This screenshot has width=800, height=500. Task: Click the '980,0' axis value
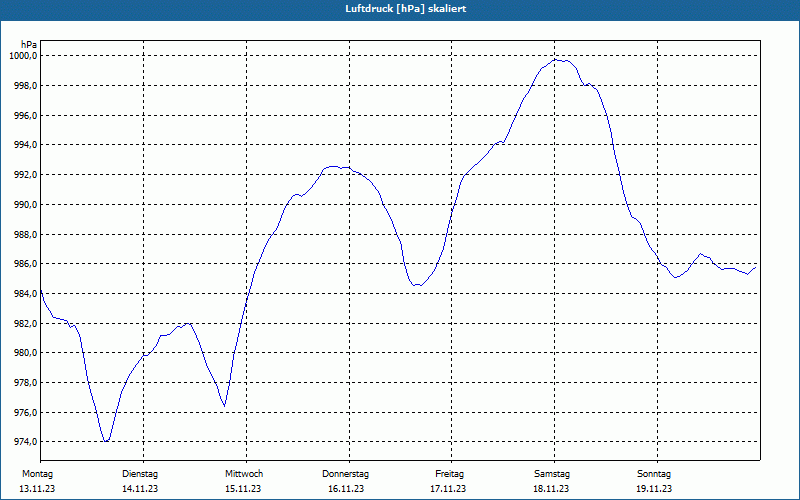(26, 353)
